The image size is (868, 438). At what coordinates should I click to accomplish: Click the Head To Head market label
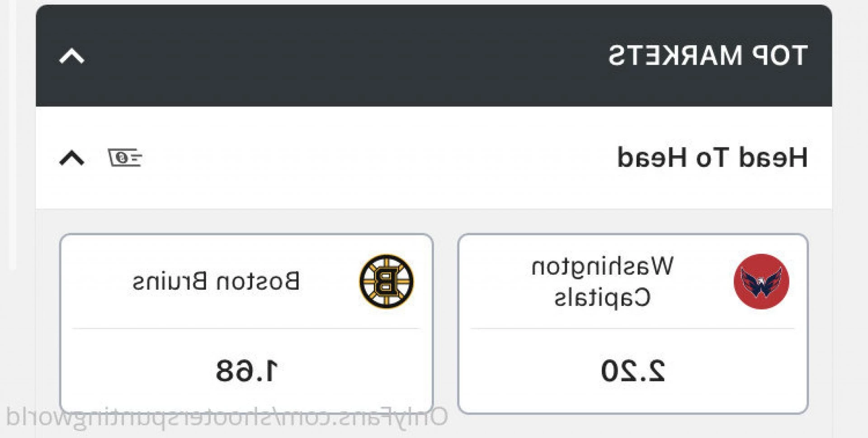click(712, 157)
